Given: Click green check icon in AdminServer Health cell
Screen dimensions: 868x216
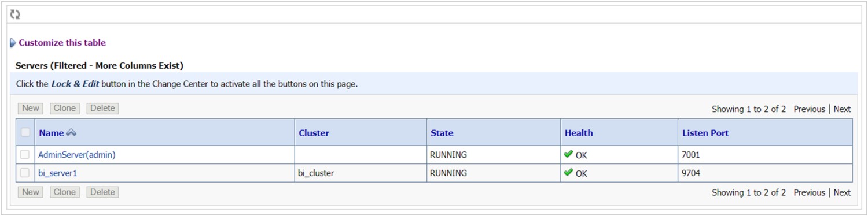Looking at the screenshot, I should coord(568,154).
